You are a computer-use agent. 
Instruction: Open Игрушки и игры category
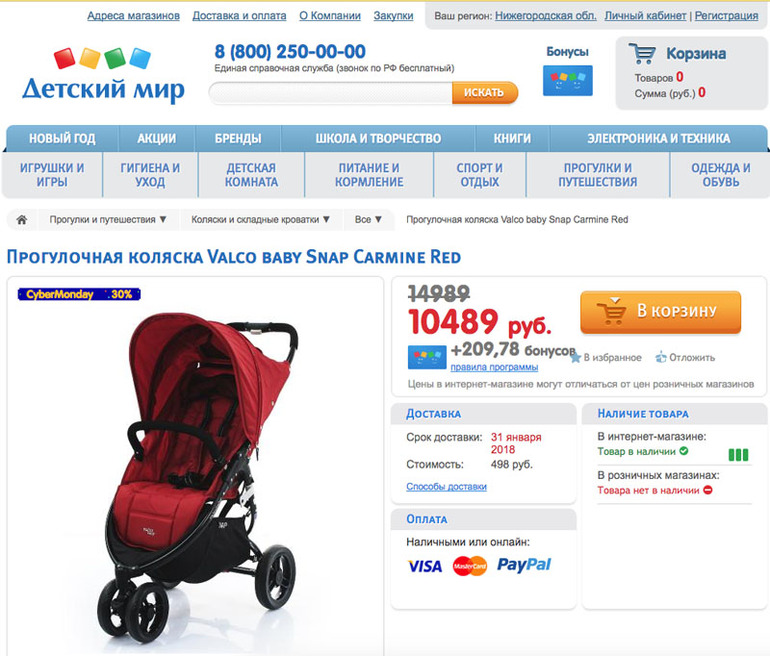point(52,175)
